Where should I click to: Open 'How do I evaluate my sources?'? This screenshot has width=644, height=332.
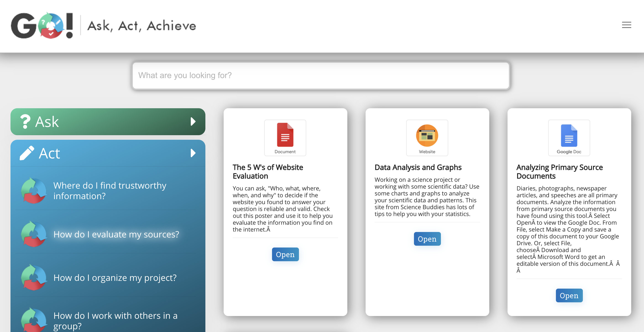coord(116,234)
